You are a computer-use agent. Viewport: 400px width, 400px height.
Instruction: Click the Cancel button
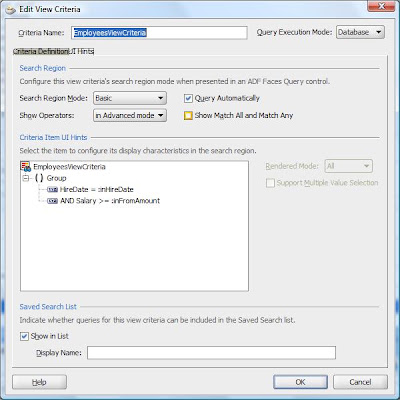pyautogui.click(x=360, y=382)
